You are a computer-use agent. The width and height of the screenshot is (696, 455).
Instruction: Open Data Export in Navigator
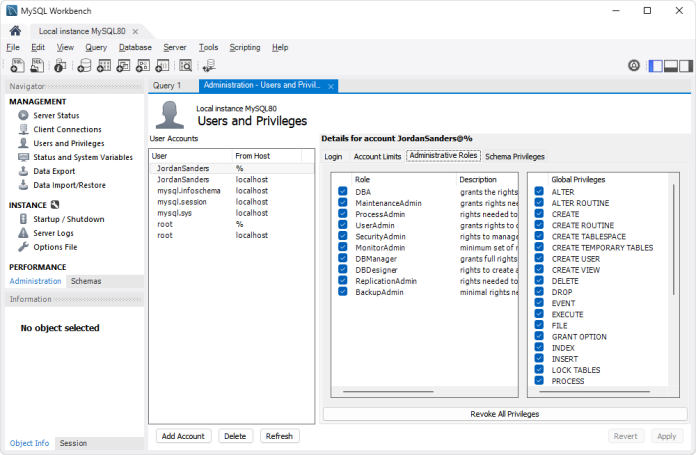pyautogui.click(x=54, y=171)
